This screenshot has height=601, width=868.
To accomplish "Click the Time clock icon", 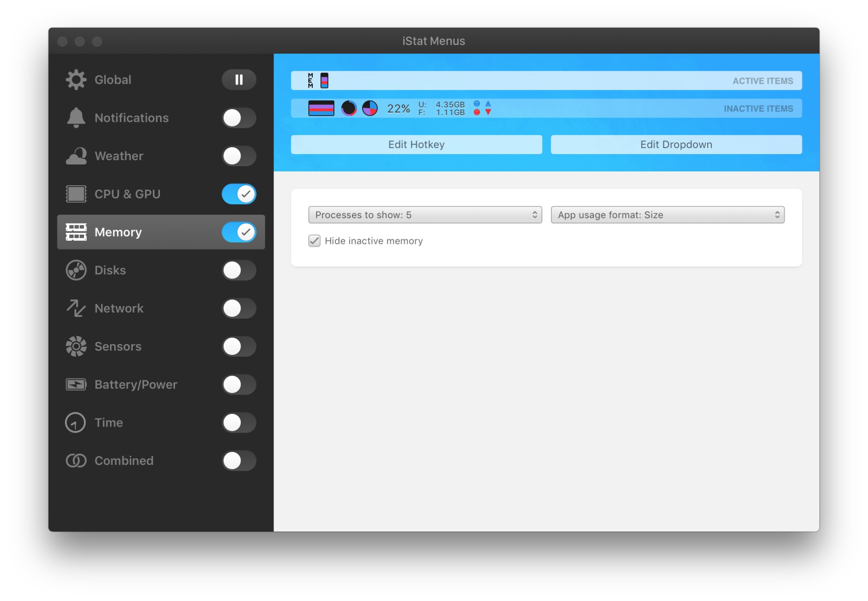I will [x=76, y=423].
